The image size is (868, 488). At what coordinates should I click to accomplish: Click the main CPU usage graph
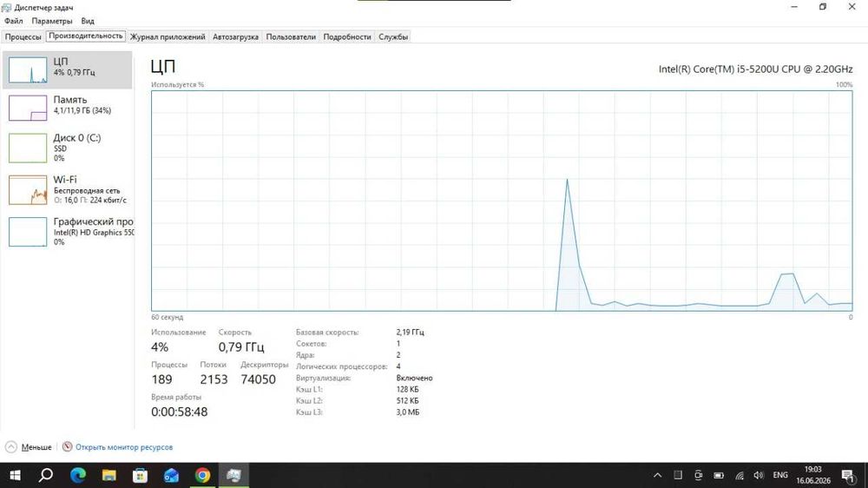click(502, 201)
